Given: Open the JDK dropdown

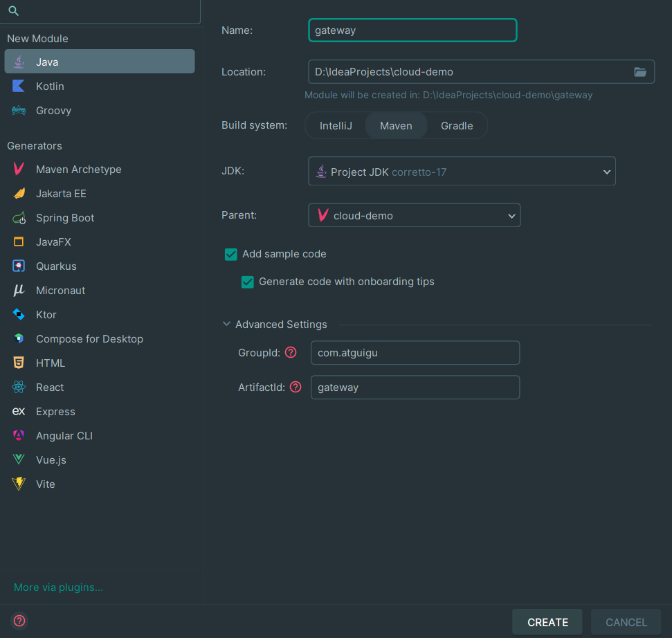Looking at the screenshot, I should coord(462,172).
